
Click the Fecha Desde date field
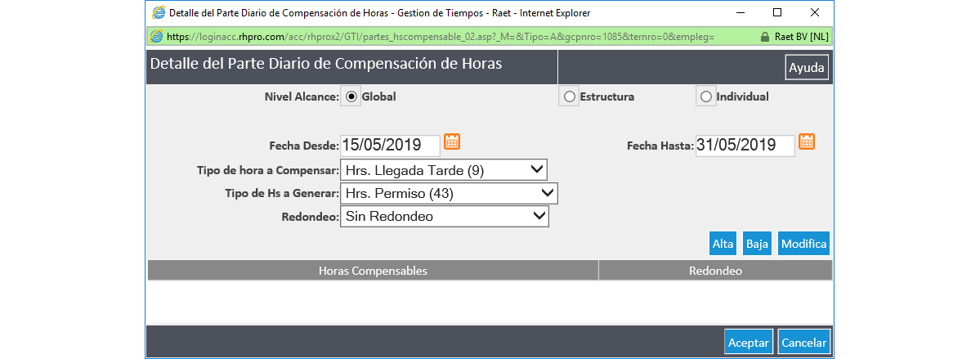point(390,145)
